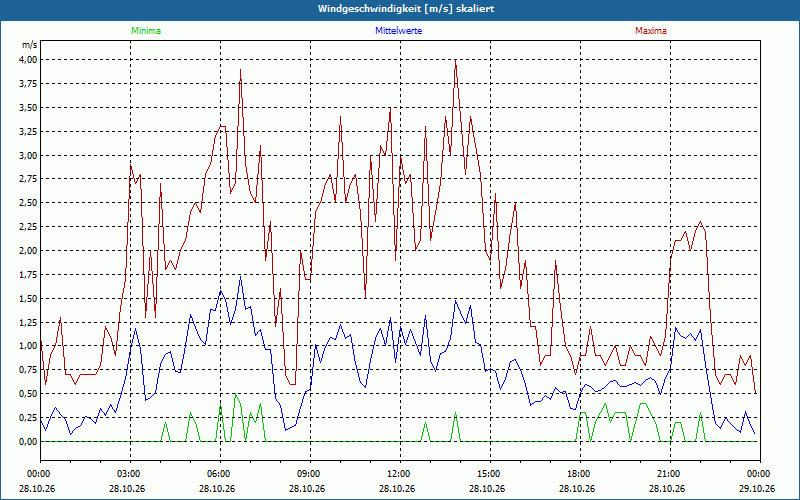Click the 21:00 time axis label

point(670,474)
